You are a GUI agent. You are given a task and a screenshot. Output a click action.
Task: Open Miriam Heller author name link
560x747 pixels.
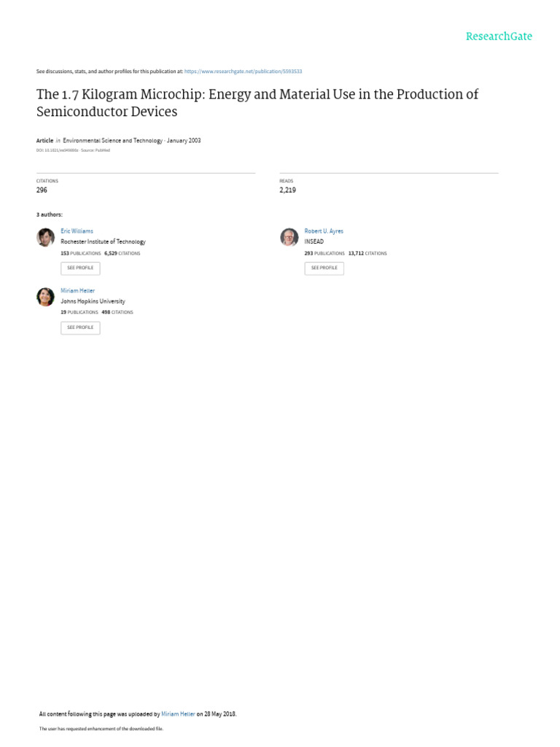pos(77,290)
